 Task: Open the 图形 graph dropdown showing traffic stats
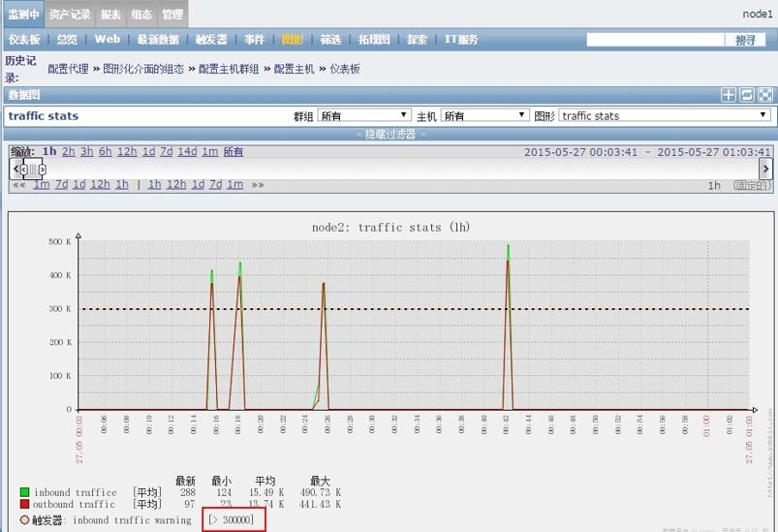[x=665, y=115]
